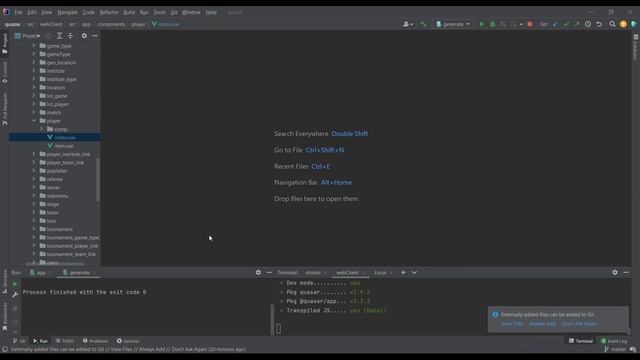Expand the tournament folder
640x360 pixels.
click(x=34, y=229)
